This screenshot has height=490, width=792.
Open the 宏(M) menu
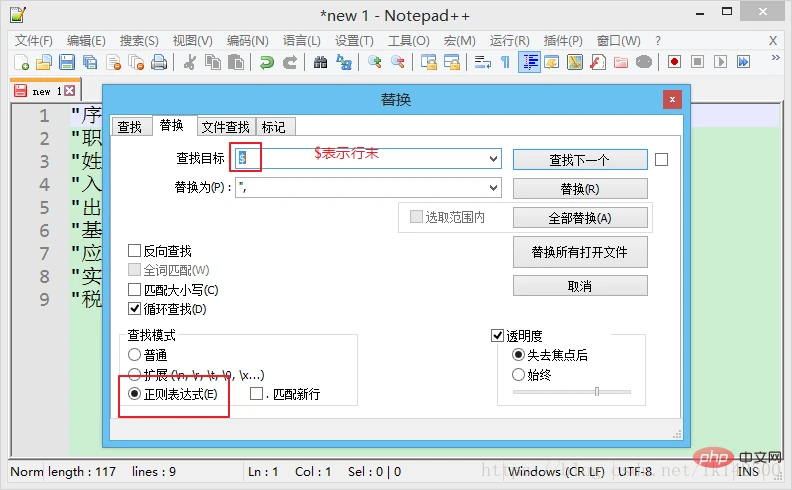[x=460, y=40]
